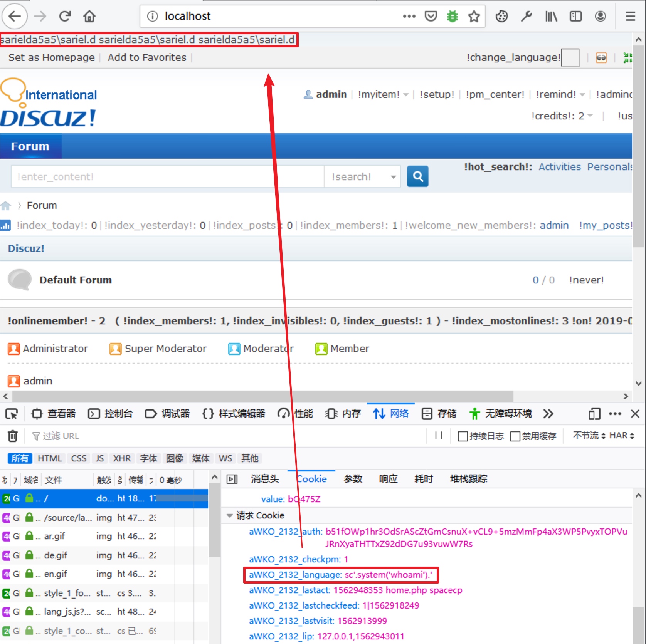Clear network requests with trash icon
This screenshot has width=646, height=644.
pos(13,436)
